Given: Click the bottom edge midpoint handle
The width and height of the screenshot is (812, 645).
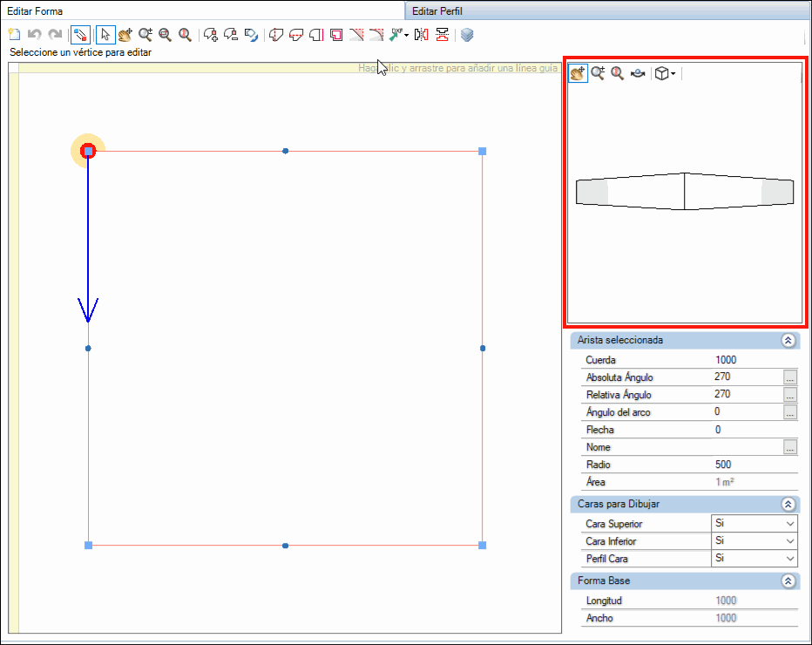Looking at the screenshot, I should click(286, 546).
